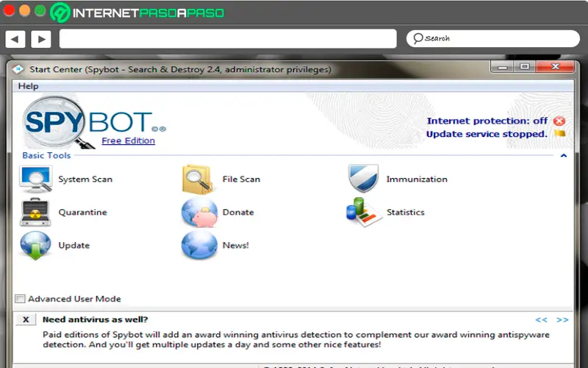This screenshot has width=588, height=368.
Task: Show next tip with >> link
Action: tap(562, 320)
